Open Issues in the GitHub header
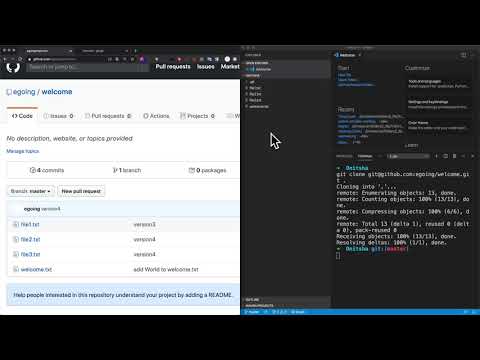 (205, 67)
